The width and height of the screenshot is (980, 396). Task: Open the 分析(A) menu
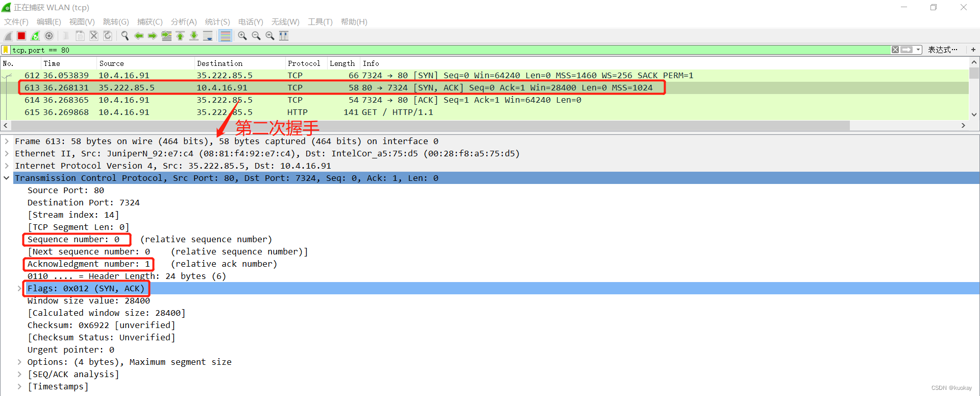click(x=184, y=21)
